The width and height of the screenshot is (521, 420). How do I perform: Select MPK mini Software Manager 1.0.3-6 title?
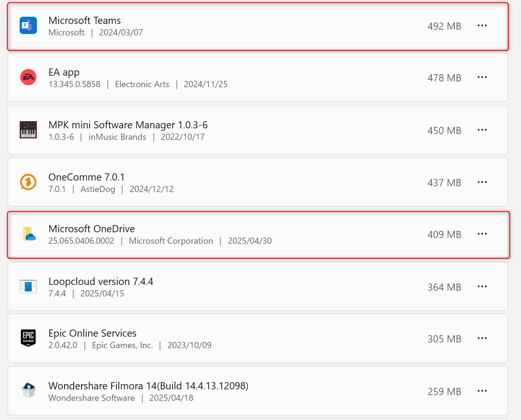point(128,125)
